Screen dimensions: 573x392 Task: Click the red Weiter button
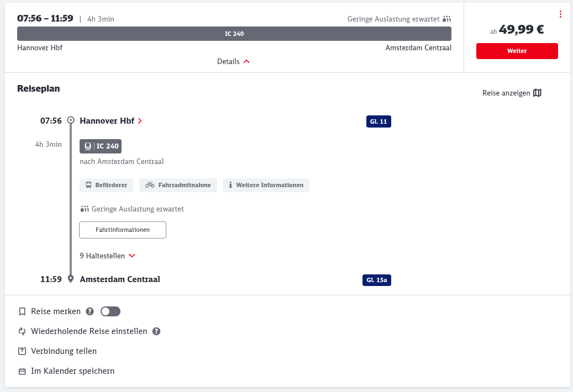pos(517,51)
